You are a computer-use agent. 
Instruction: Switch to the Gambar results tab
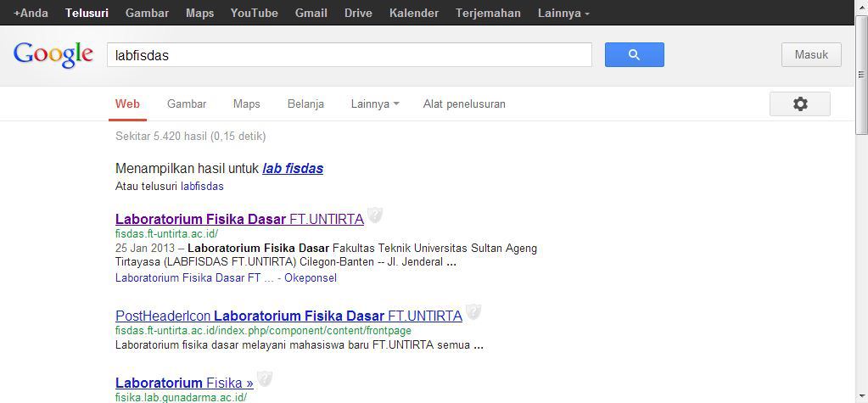pos(187,104)
